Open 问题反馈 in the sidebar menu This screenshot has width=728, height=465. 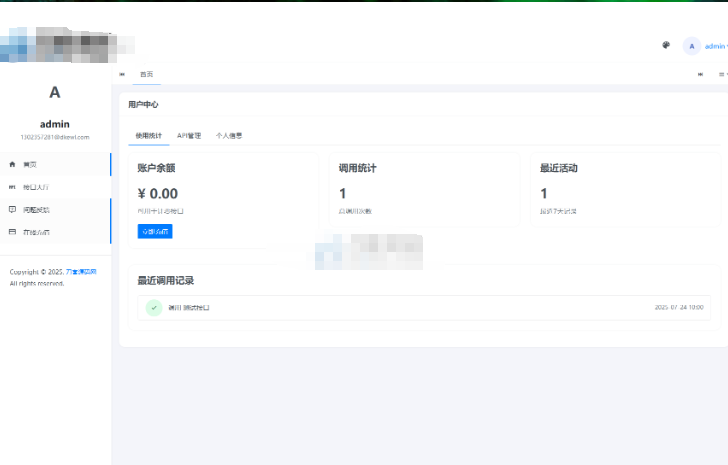[55, 210]
